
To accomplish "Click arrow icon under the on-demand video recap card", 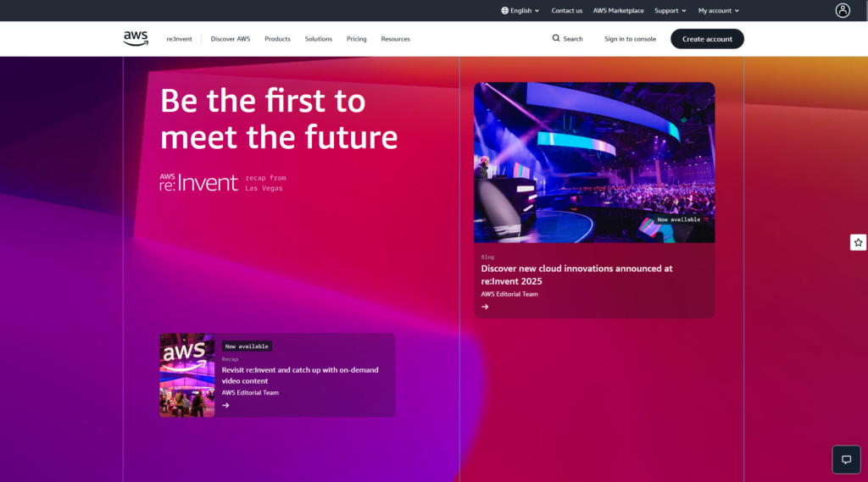I will tap(225, 405).
